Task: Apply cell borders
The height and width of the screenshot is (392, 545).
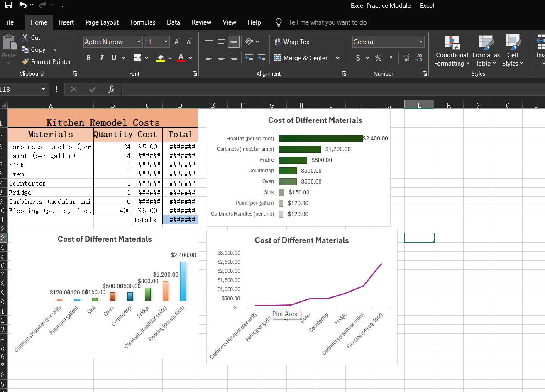Action: (137, 58)
